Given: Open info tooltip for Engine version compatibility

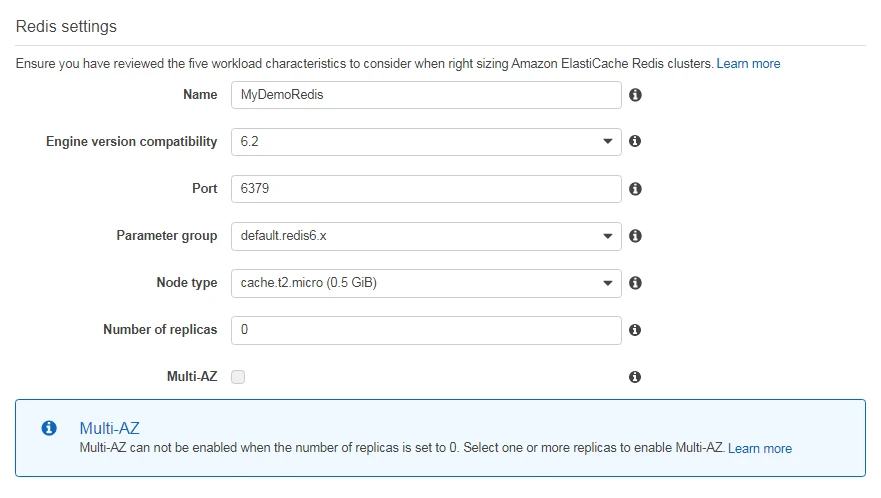Looking at the screenshot, I should [x=635, y=142].
